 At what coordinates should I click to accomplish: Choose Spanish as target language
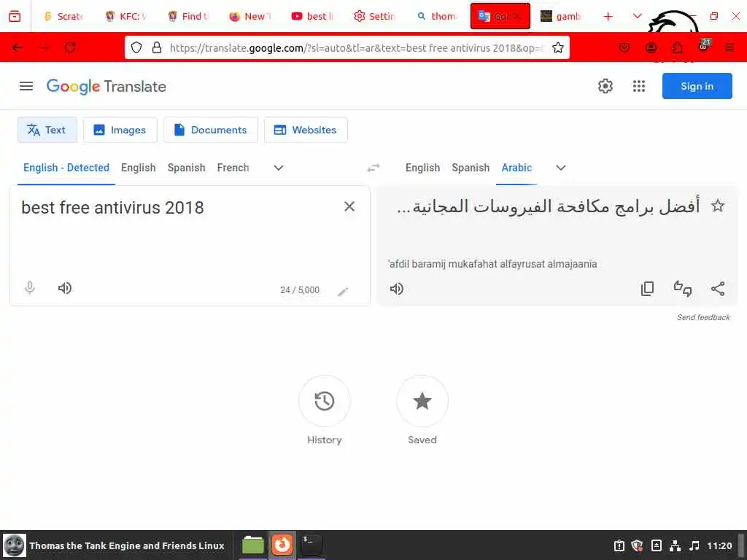[471, 168]
